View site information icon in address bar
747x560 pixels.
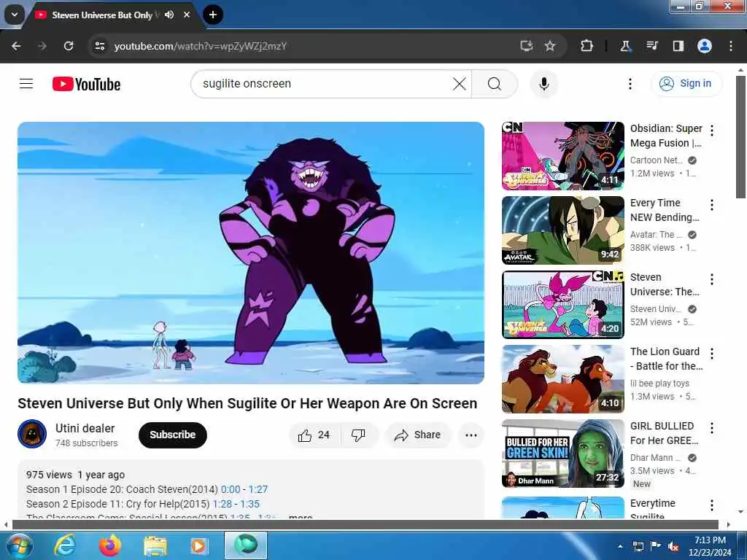click(x=99, y=46)
